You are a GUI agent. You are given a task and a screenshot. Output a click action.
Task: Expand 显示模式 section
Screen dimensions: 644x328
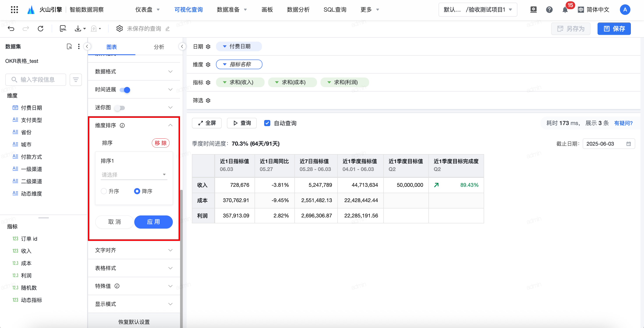pyautogui.click(x=134, y=304)
